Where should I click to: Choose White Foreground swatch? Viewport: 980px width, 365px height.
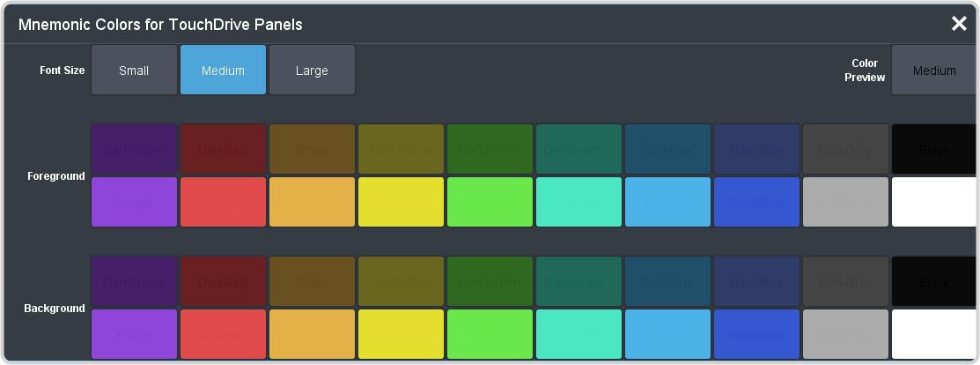933,202
